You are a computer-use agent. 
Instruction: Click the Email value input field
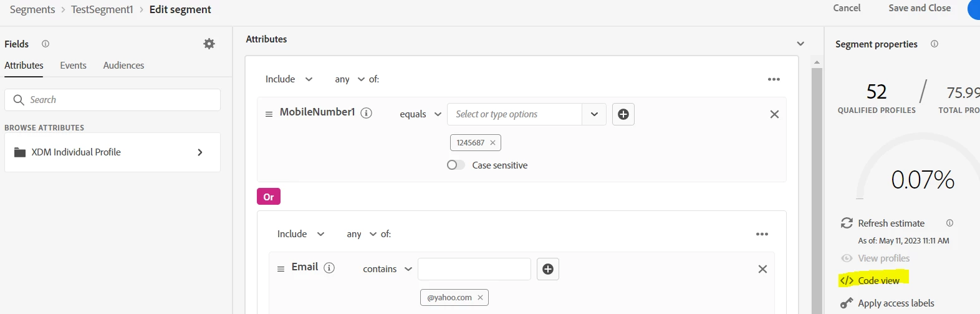click(474, 269)
